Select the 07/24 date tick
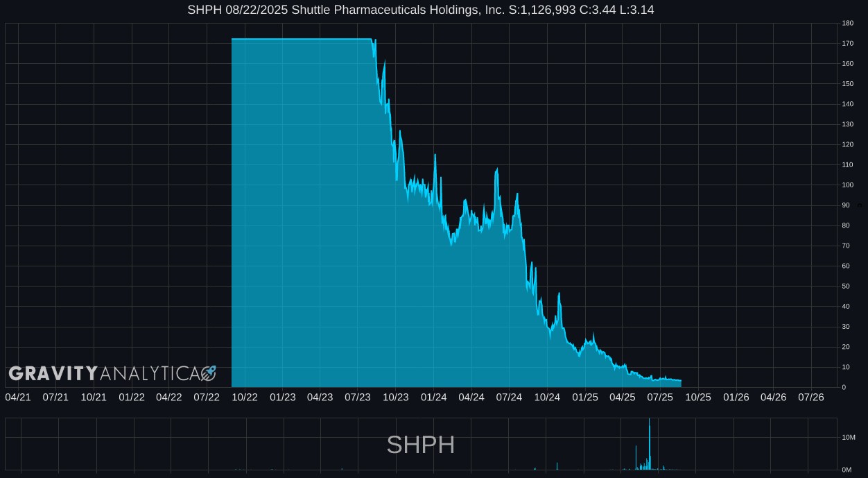The height and width of the screenshot is (478, 868). click(509, 397)
